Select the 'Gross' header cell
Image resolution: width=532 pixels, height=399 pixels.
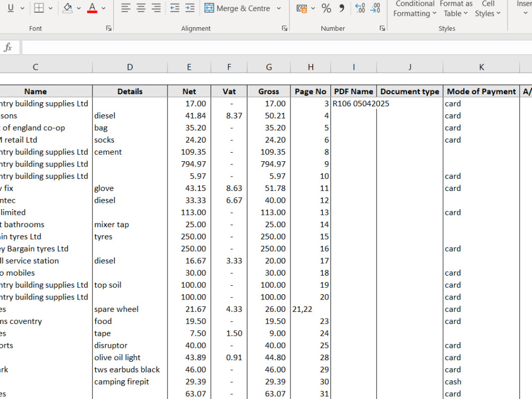pyautogui.click(x=269, y=92)
